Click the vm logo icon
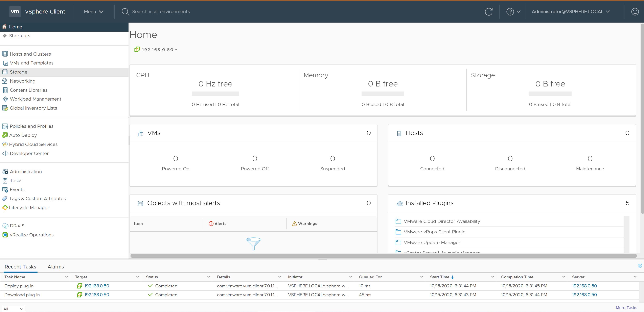Image resolution: width=644 pixels, height=312 pixels. click(x=15, y=11)
